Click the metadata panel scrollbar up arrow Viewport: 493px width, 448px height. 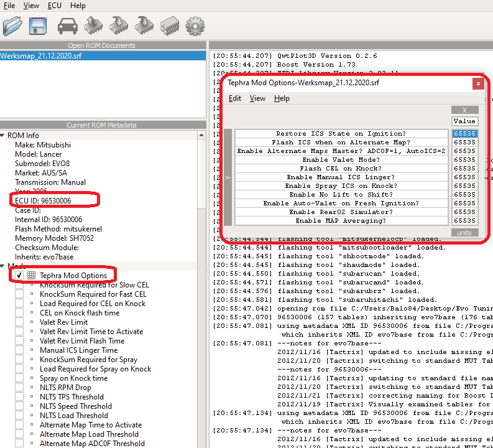[x=201, y=134]
